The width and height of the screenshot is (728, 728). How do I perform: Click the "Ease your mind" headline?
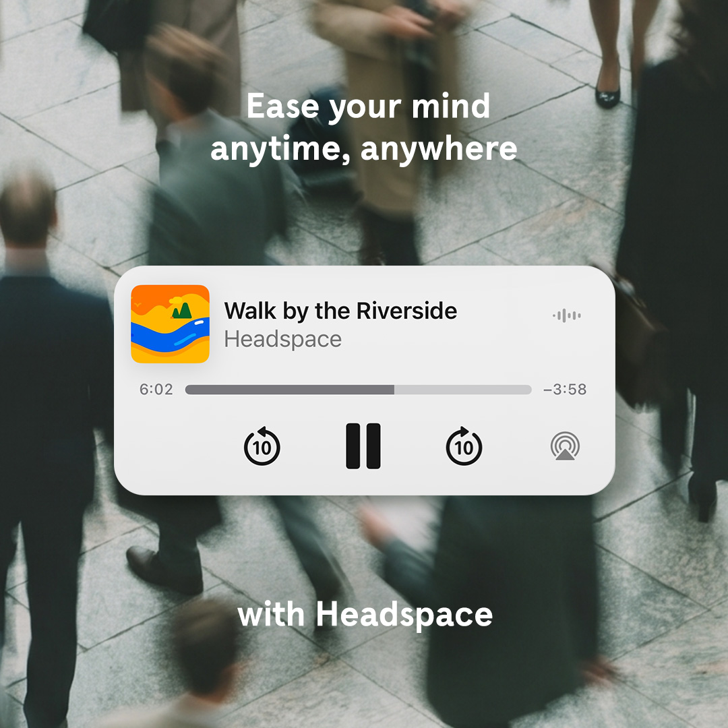[x=368, y=107]
